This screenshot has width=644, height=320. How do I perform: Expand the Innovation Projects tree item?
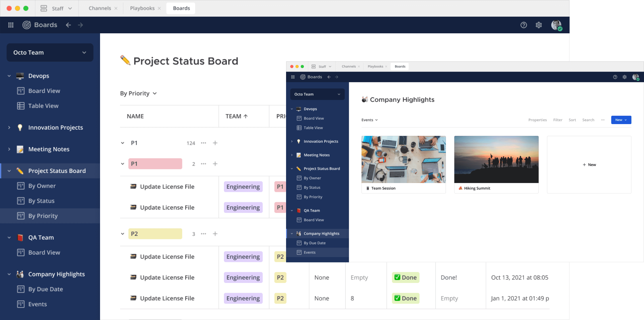(x=9, y=128)
